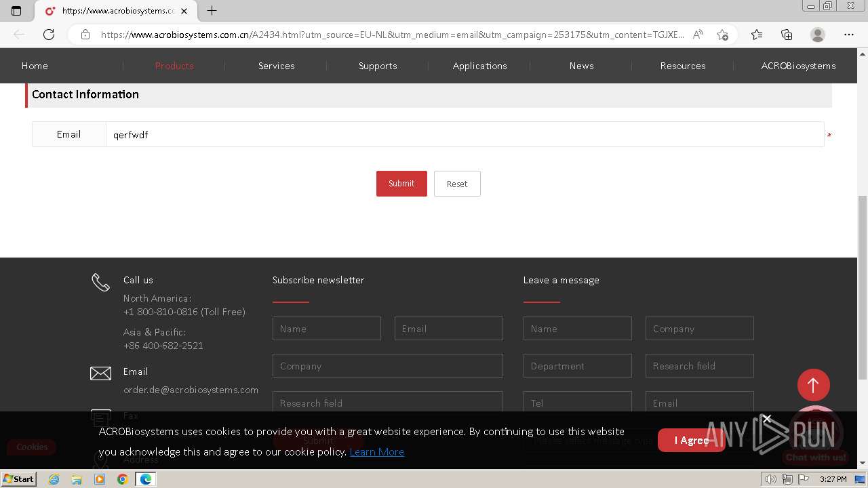868x488 pixels.
Task: Open the Applications menu
Action: pos(480,66)
